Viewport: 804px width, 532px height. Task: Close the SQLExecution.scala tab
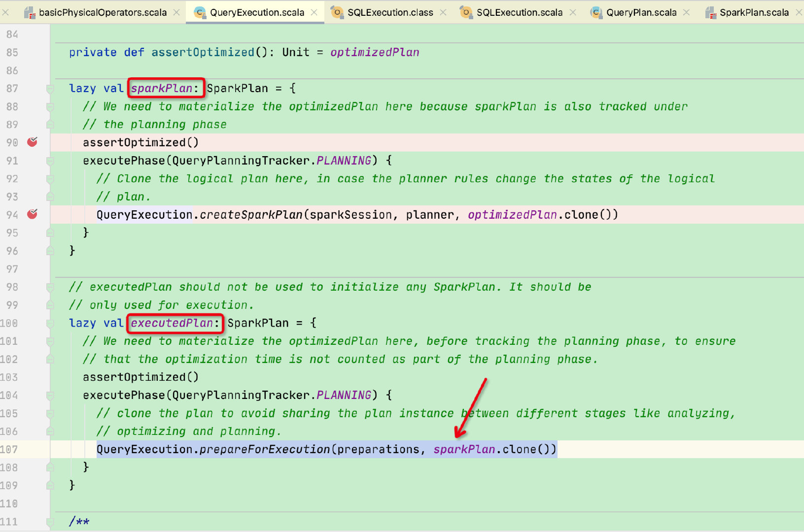point(573,12)
